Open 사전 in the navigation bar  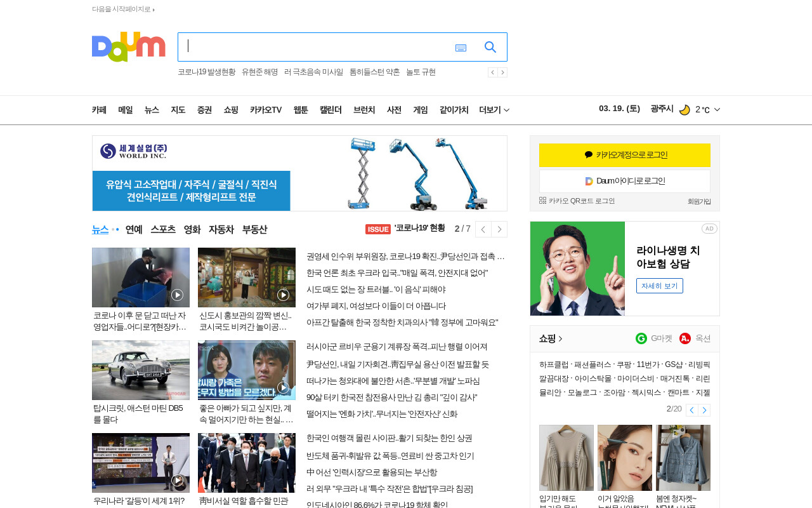(394, 110)
